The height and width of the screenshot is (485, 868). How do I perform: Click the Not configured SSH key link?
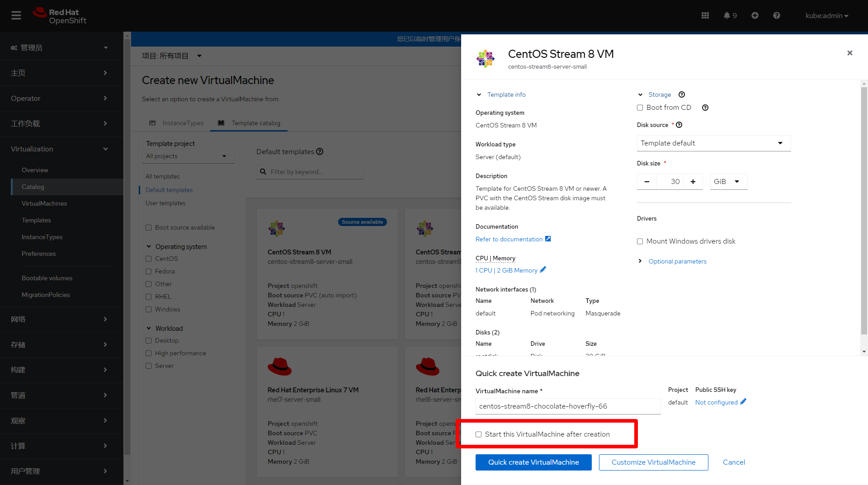(x=716, y=402)
